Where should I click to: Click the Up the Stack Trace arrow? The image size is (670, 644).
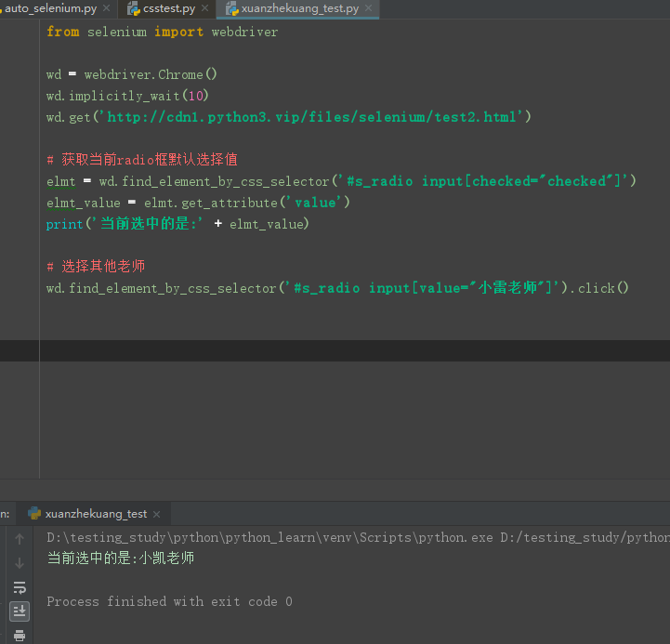(20, 539)
